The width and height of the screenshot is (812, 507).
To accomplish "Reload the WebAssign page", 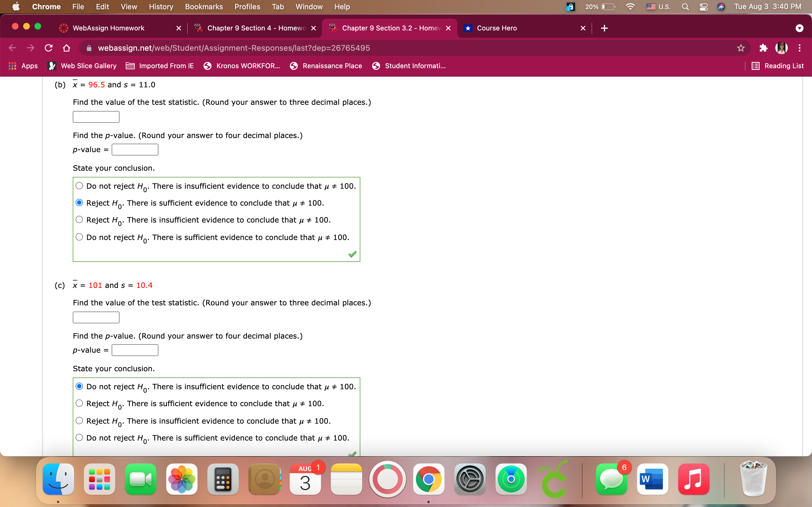I will (x=48, y=48).
